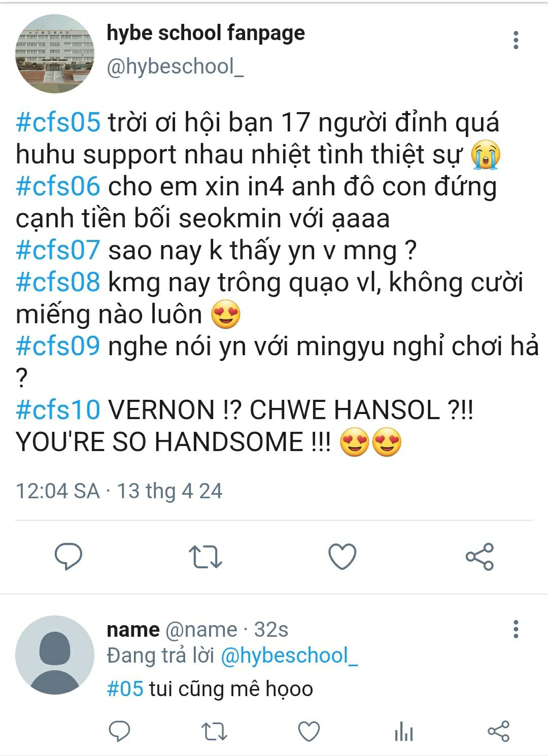Like the hybe school fanpage tweet
The width and height of the screenshot is (548, 756).
[x=342, y=557]
